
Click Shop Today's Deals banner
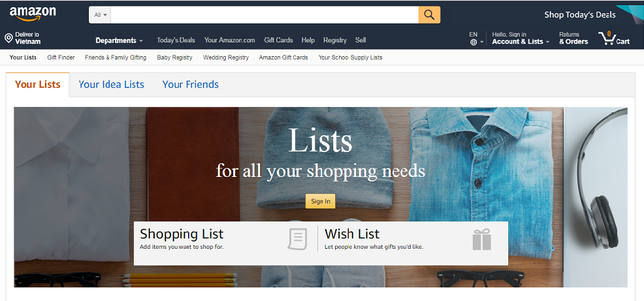click(580, 15)
